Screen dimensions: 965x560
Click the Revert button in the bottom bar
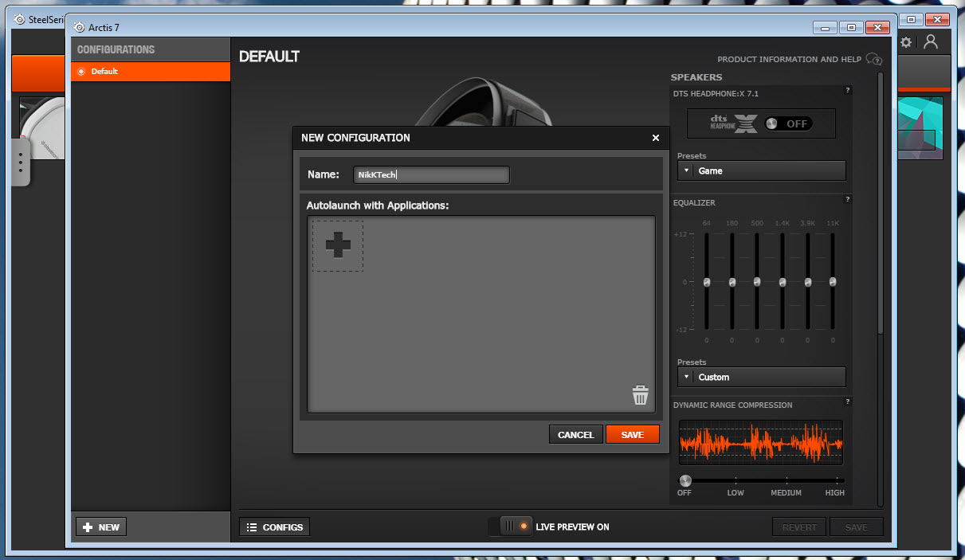tap(799, 527)
